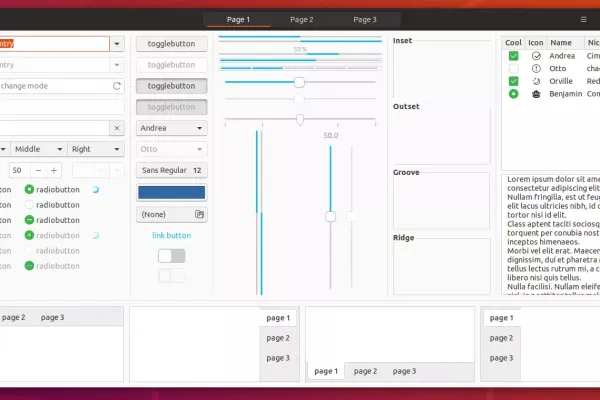Image resolution: width=600 pixels, height=400 pixels.
Task: Select the first checked radiobutton
Action: [29, 189]
